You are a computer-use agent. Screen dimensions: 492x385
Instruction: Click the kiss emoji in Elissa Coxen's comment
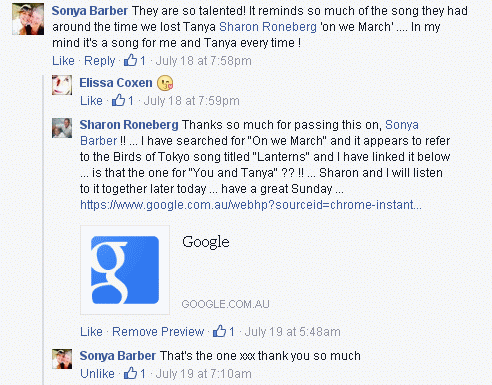165,83
